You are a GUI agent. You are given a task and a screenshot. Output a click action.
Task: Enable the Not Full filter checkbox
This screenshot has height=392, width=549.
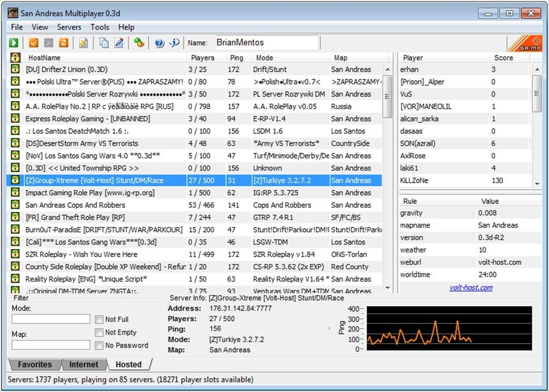pos(99,319)
